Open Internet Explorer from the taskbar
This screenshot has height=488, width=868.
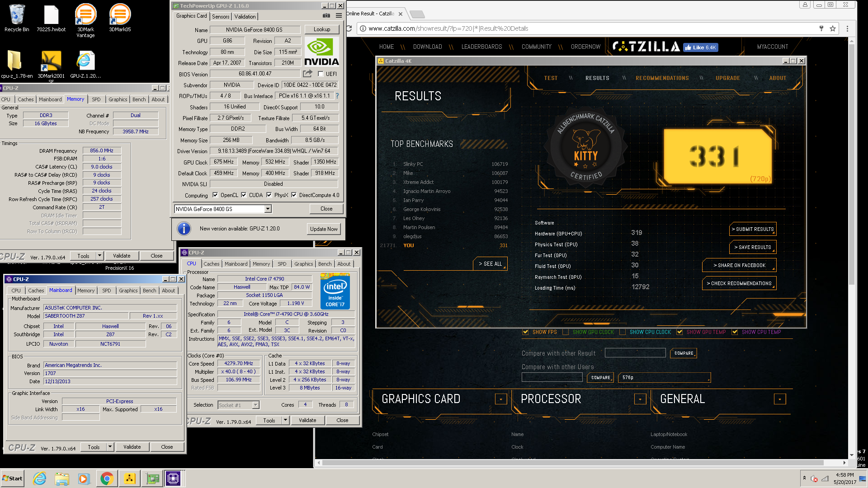(40, 479)
